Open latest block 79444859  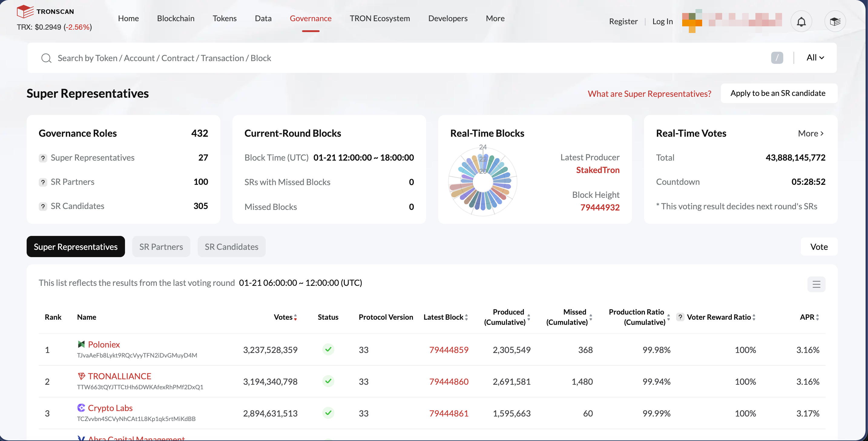click(x=449, y=350)
